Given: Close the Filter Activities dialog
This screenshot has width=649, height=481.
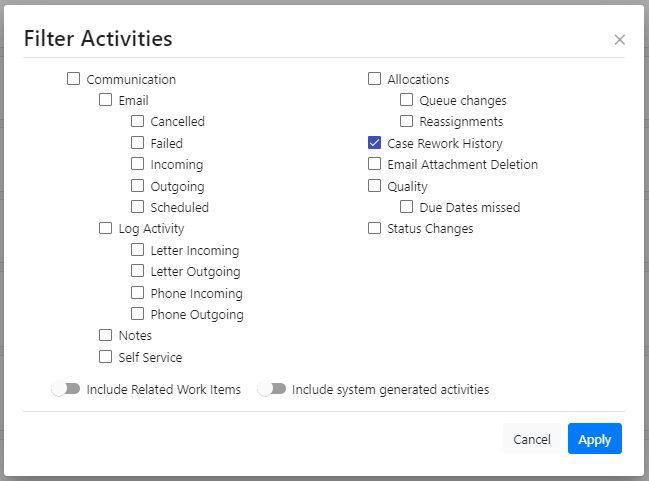Looking at the screenshot, I should [620, 40].
